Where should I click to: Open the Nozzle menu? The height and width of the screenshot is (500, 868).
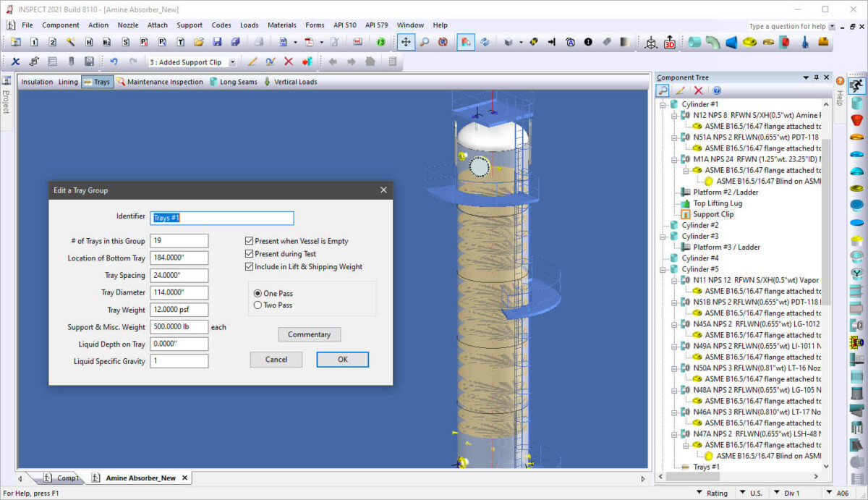[x=127, y=25]
